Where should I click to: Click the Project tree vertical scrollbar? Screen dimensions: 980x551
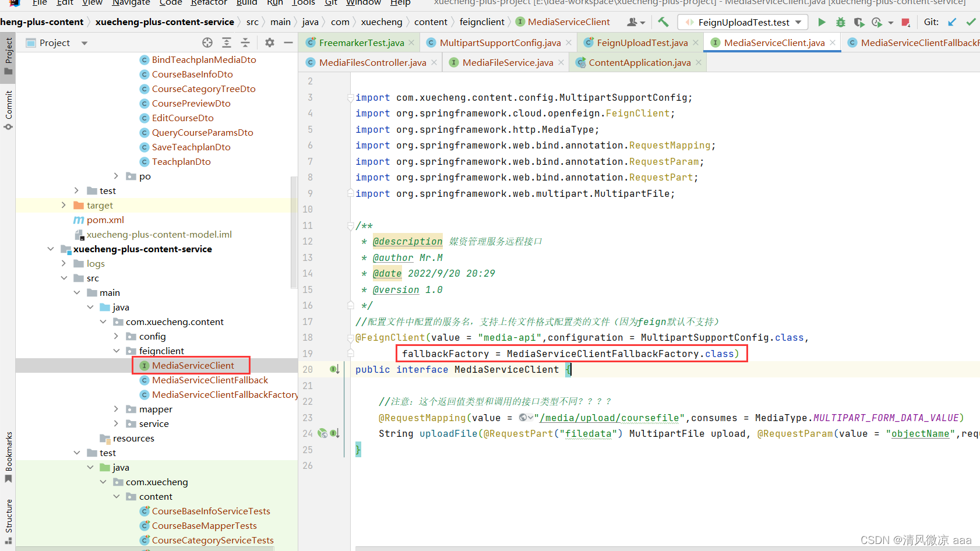click(294, 232)
